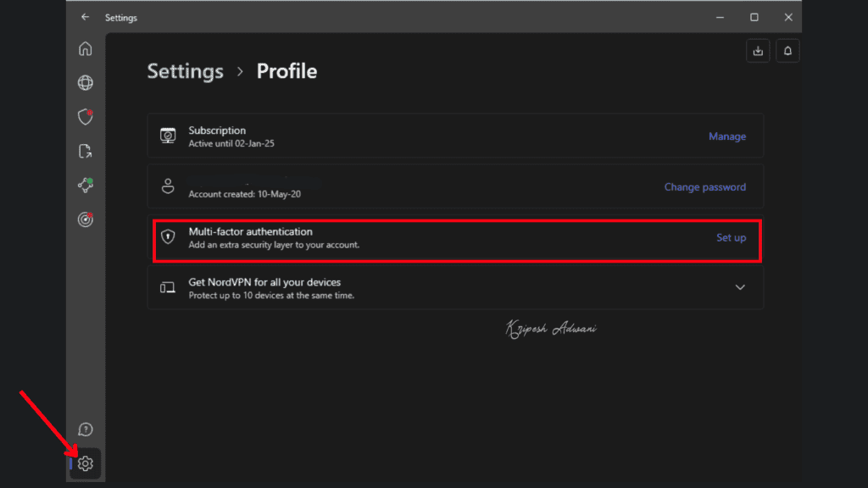Open Threat Protection via the shield icon
Image resolution: width=868 pixels, height=488 pixels.
85,117
